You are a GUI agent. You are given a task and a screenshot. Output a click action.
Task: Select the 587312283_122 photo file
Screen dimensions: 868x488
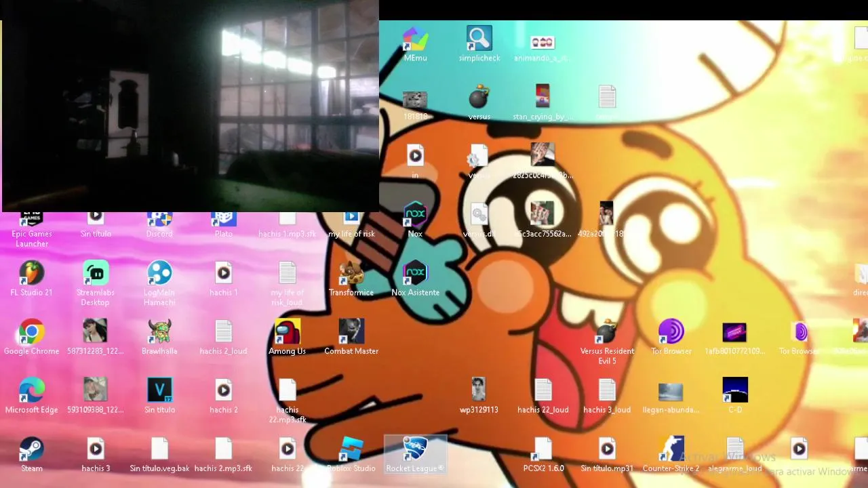click(95, 338)
